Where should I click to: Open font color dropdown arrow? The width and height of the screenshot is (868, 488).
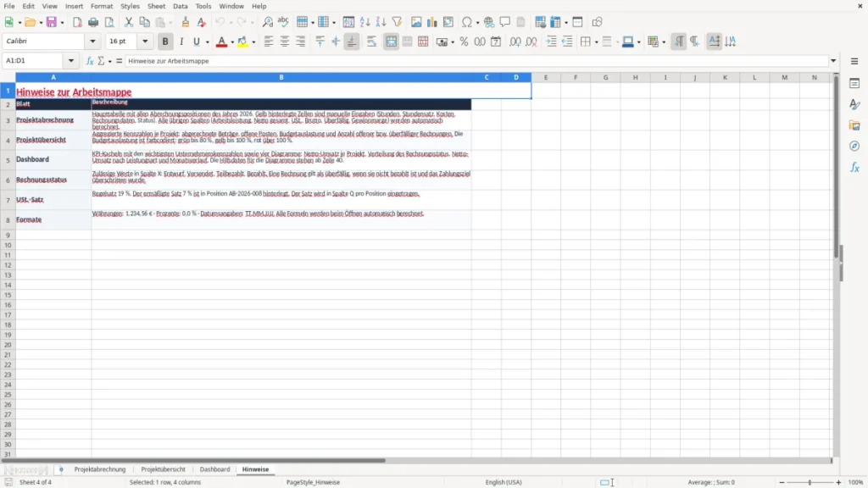click(x=232, y=42)
